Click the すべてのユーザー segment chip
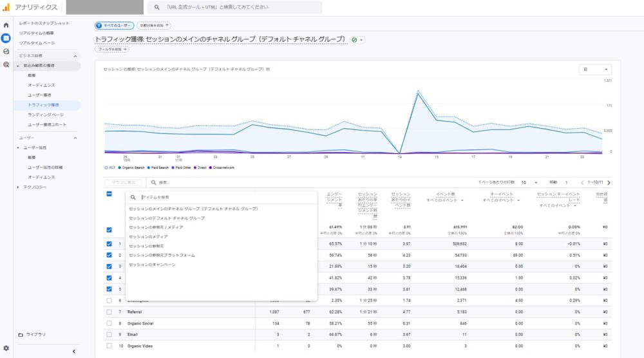644x358 pixels. click(114, 26)
